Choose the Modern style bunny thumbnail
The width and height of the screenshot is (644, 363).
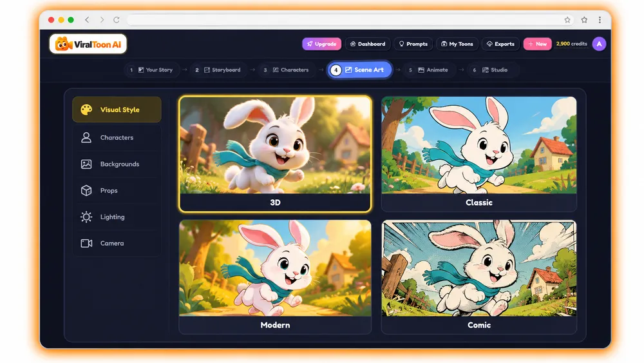275,268
